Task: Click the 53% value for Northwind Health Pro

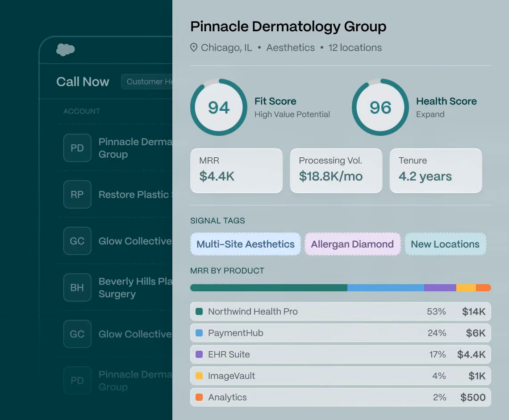Action: [x=436, y=311]
